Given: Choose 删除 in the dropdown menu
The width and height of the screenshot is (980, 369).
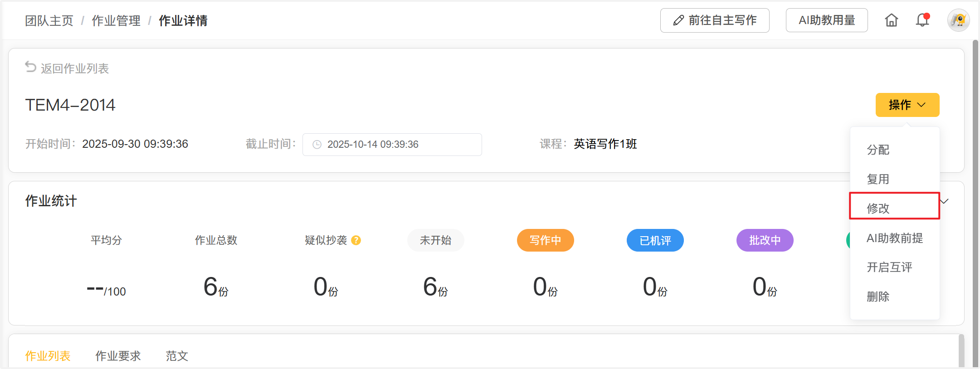Looking at the screenshot, I should (x=878, y=296).
